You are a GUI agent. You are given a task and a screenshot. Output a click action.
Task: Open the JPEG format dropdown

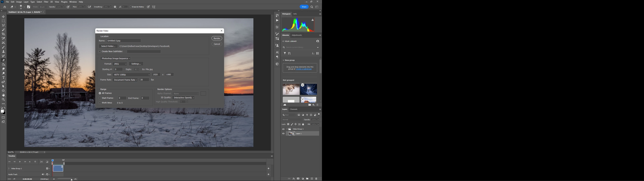point(120,64)
